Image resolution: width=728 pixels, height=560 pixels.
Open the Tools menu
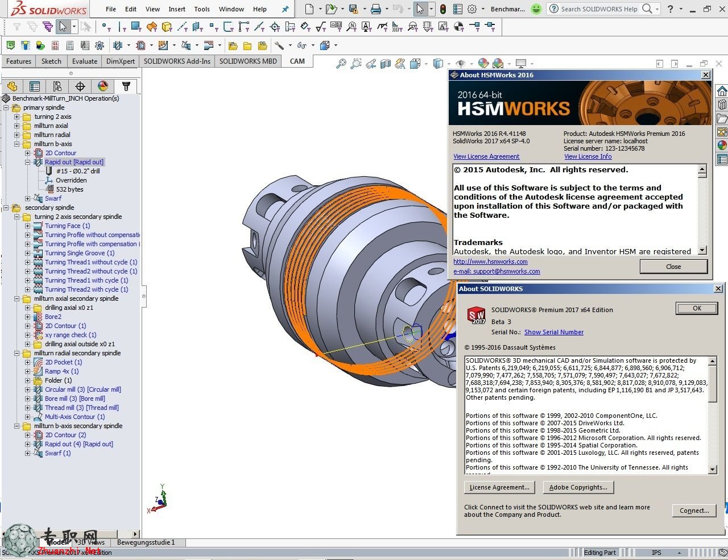(202, 9)
